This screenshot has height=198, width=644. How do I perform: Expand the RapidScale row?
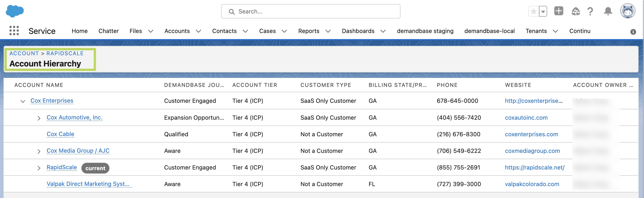coord(39,168)
